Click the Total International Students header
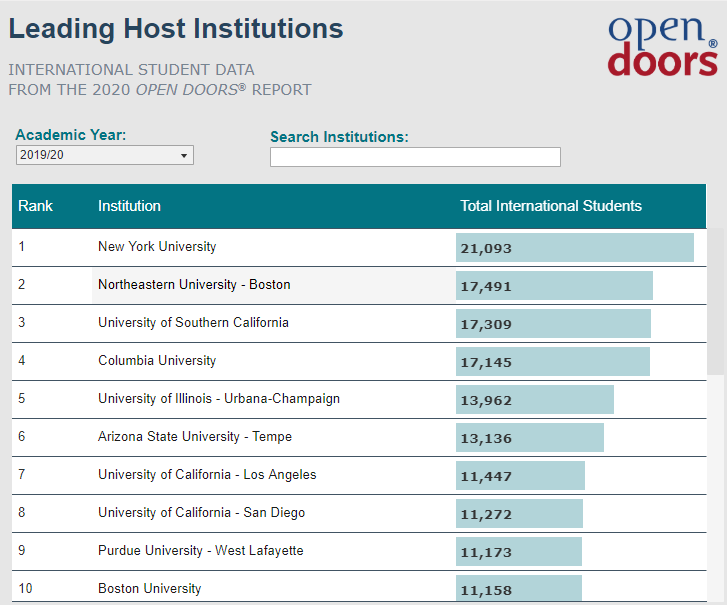 [551, 206]
